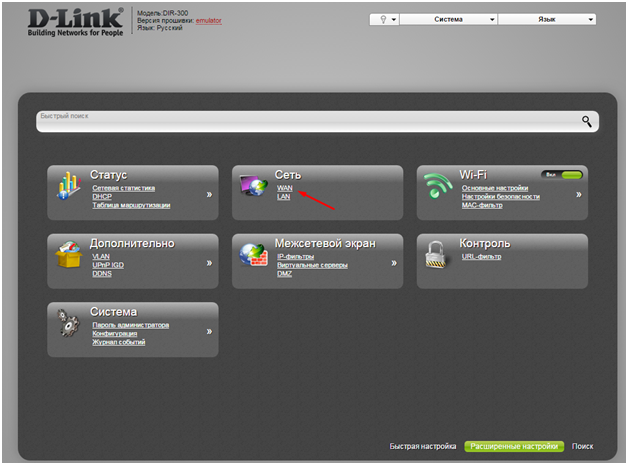The height and width of the screenshot is (465, 628).
Task: Switch to Быстрая настройка mode
Action: tap(424, 446)
